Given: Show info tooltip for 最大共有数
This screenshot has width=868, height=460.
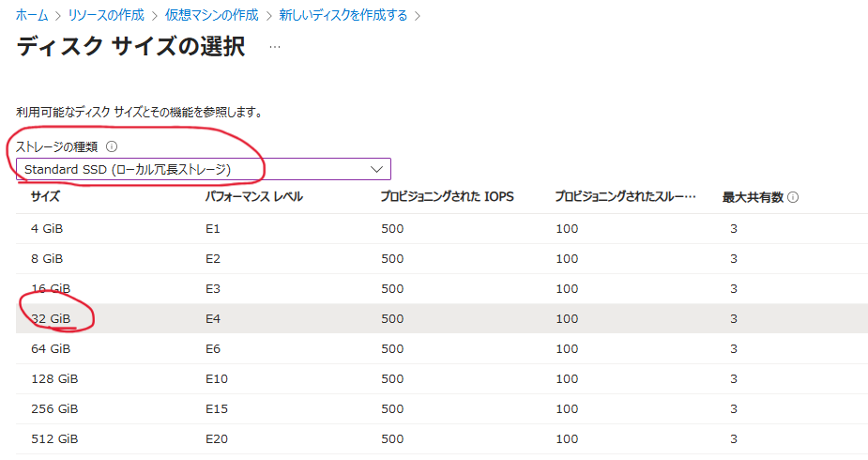Looking at the screenshot, I should 793,197.
